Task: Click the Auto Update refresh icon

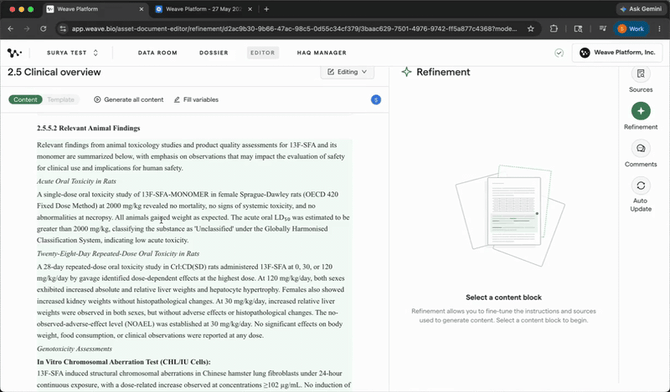Action: coord(641,186)
